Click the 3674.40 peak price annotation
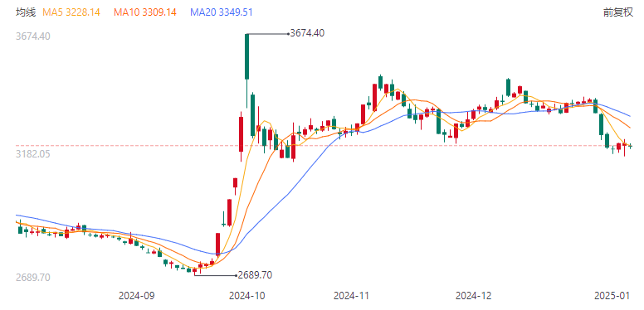Viewport: 644px width, 310px height. pyautogui.click(x=307, y=33)
